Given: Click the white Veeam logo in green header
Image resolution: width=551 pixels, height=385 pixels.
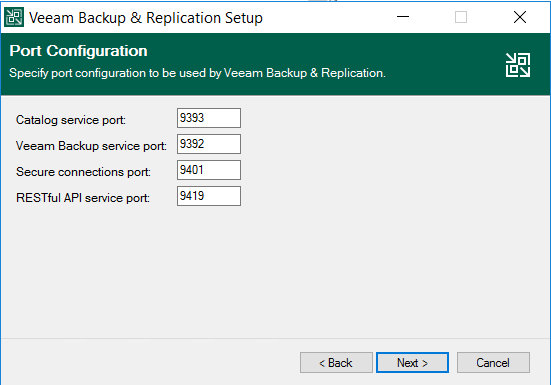Looking at the screenshot, I should [518, 65].
